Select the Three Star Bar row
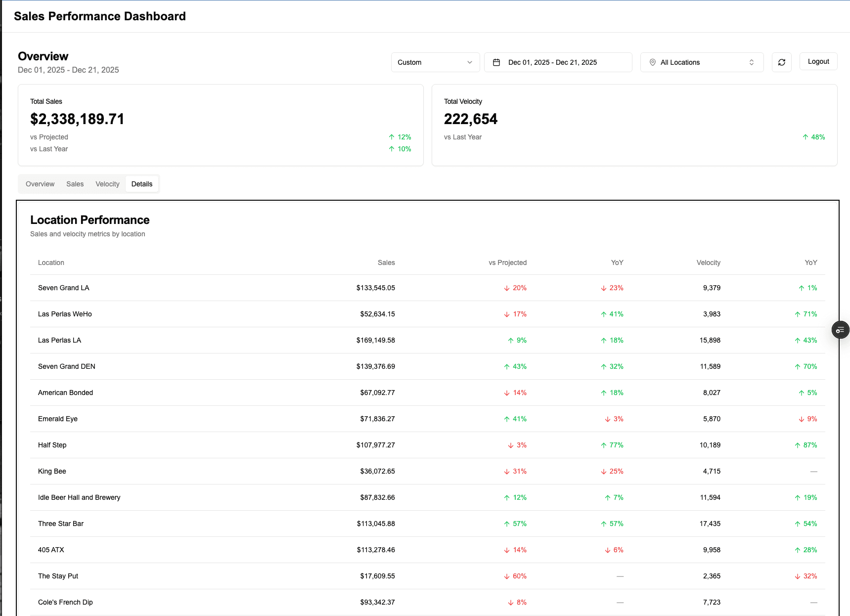This screenshot has height=616, width=850. click(425, 524)
